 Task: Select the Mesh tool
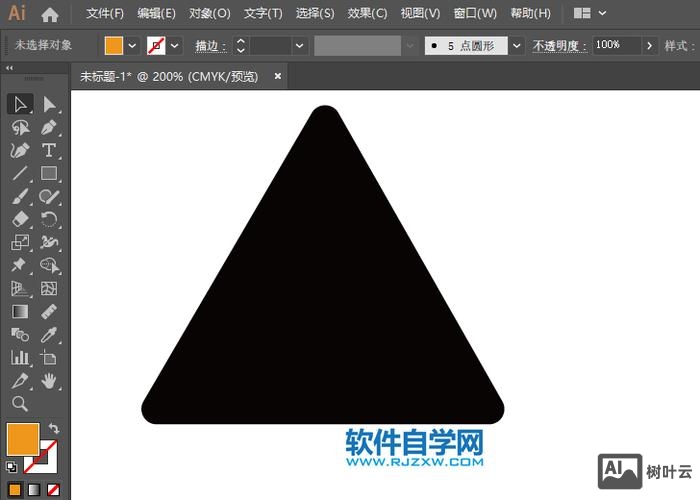(49, 288)
